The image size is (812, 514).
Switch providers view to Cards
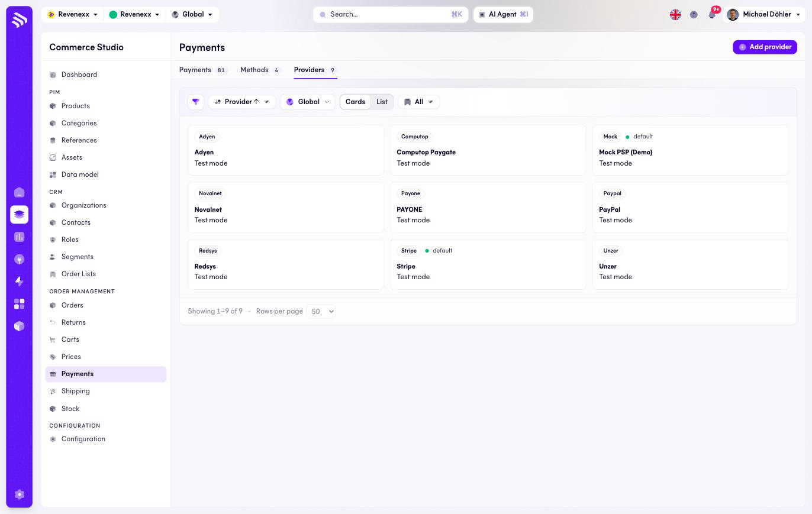pyautogui.click(x=355, y=102)
